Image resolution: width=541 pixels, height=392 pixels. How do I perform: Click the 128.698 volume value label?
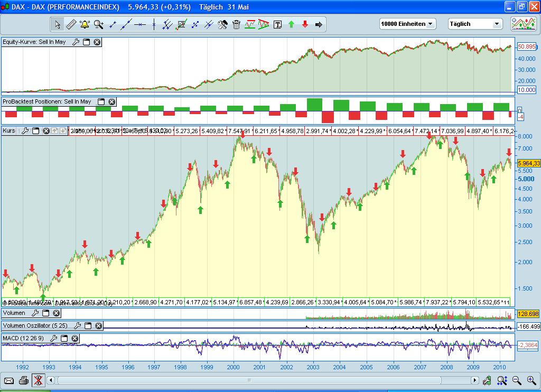[528, 314]
